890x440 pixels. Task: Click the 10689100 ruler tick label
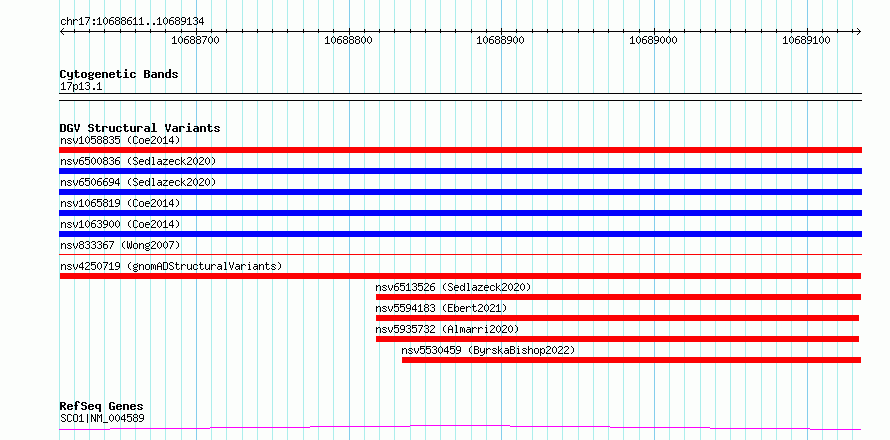coord(807,40)
